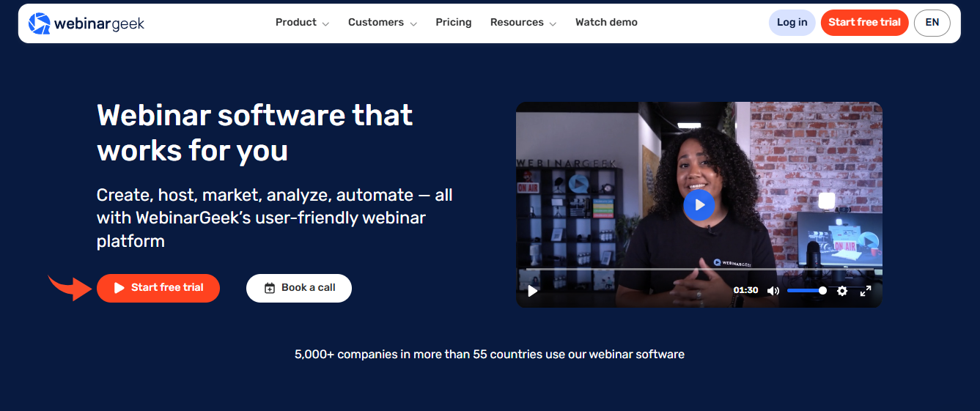Click the Book a call button
980x411 pixels.
(299, 288)
